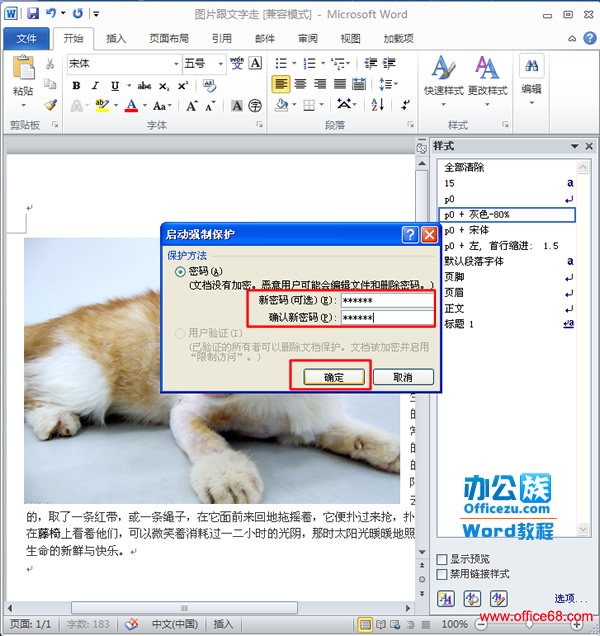
Task: Apply Subscript formatting
Action: point(163,86)
